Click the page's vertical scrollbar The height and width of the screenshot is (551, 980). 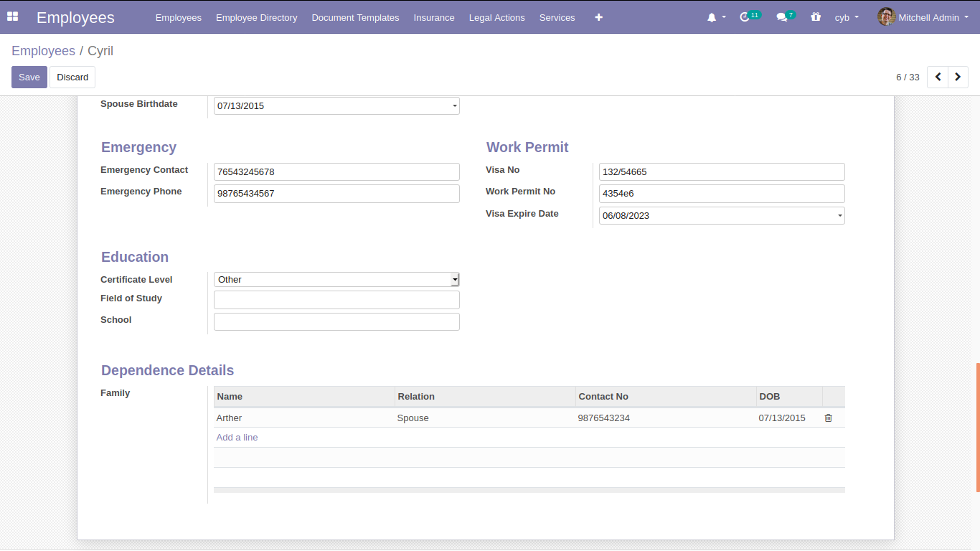click(x=977, y=427)
